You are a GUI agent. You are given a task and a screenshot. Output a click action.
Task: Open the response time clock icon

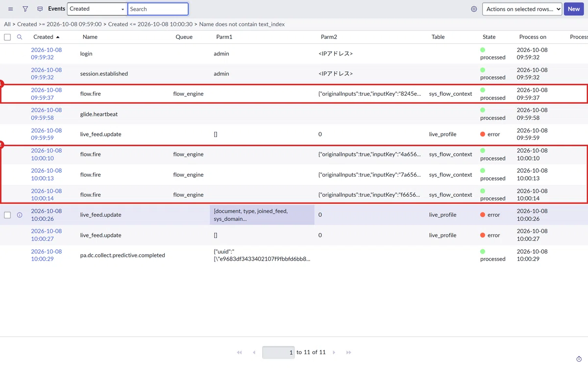pyautogui.click(x=579, y=359)
